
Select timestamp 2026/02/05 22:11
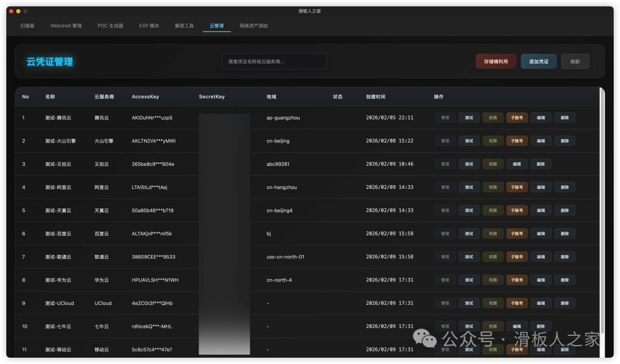[x=389, y=118]
